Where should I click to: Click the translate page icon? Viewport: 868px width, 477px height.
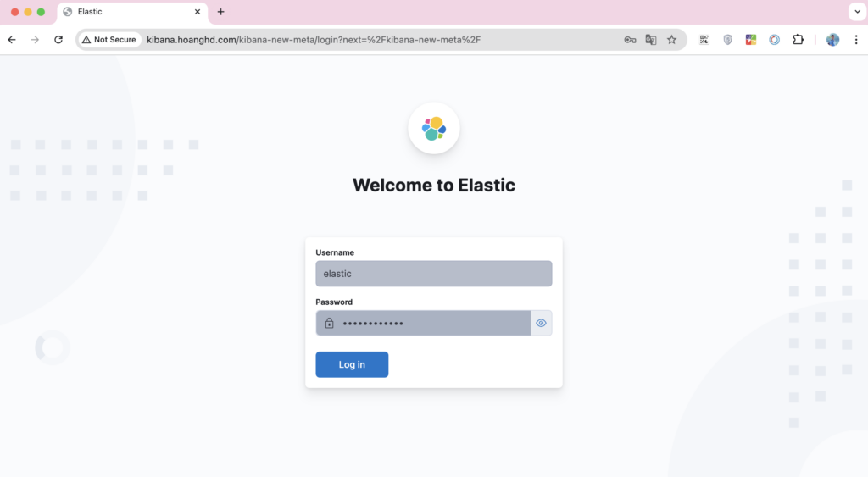[650, 40]
